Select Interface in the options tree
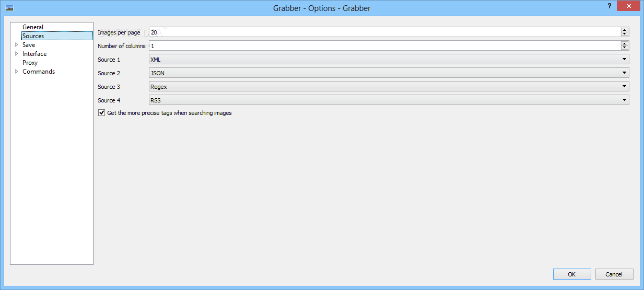The width and height of the screenshot is (644, 290). tap(34, 54)
